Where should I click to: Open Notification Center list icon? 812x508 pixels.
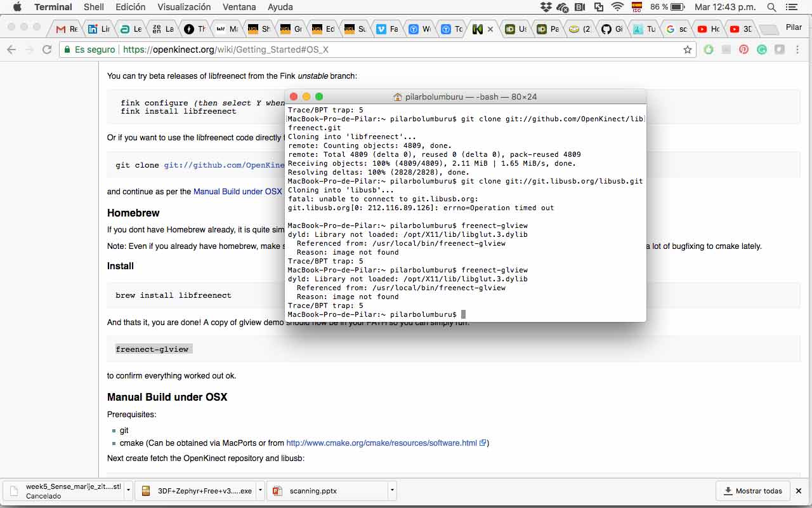790,7
